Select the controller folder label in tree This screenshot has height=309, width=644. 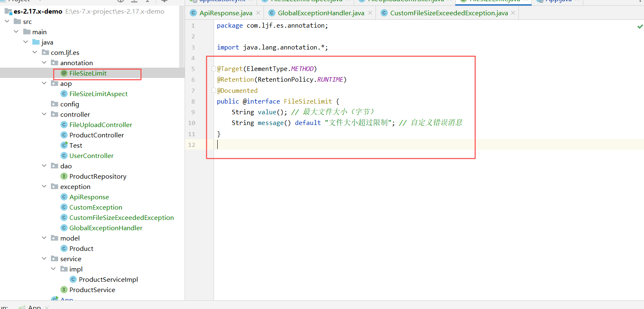pos(75,114)
